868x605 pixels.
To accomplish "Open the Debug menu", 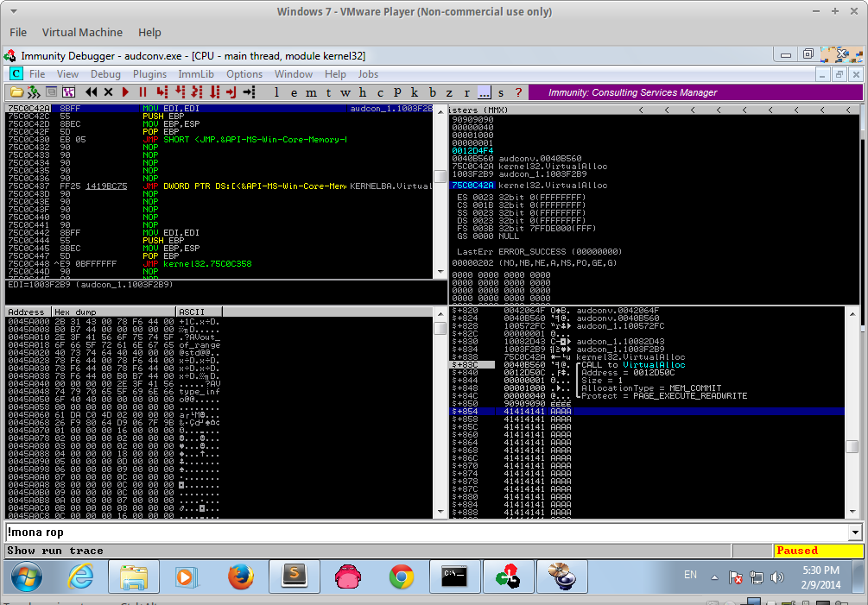I will pos(105,74).
